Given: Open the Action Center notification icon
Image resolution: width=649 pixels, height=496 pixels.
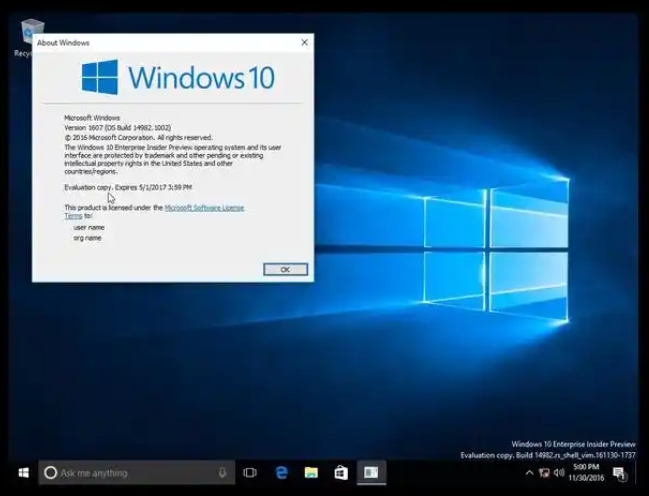Looking at the screenshot, I should (619, 472).
